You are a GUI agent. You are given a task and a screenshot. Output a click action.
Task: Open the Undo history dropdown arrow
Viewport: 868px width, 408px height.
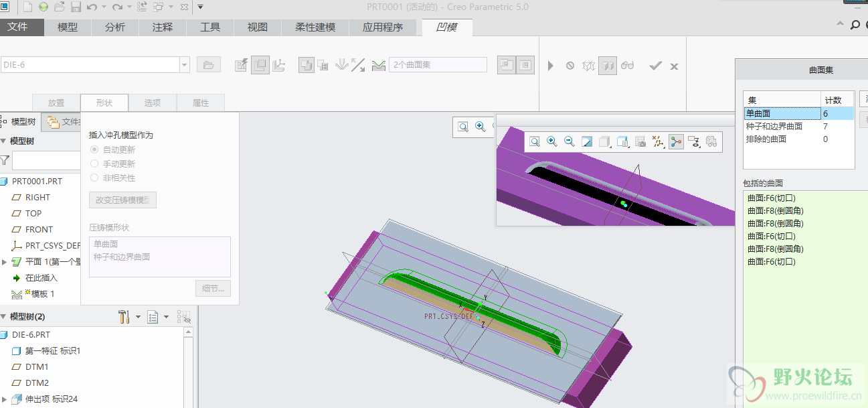[104, 7]
